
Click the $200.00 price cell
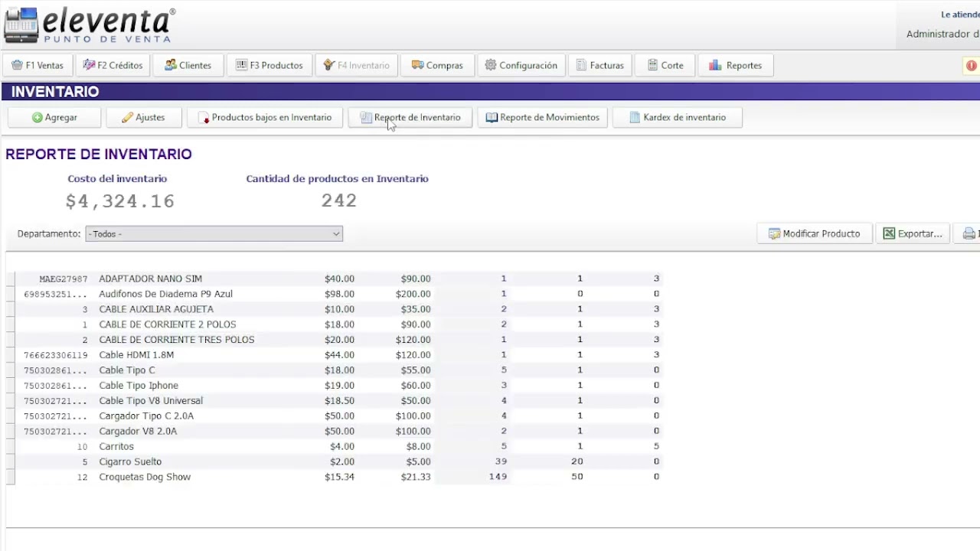tap(413, 294)
